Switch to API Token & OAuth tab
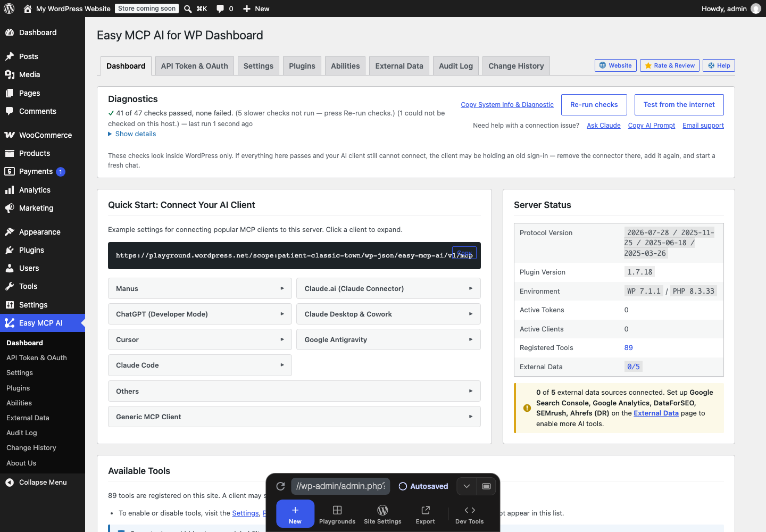766x532 pixels. pos(195,66)
